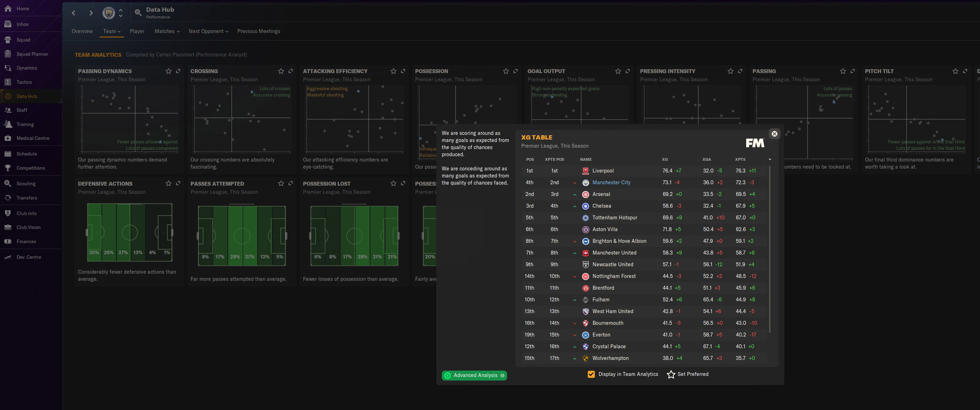Click the club switcher up/down arrows
The height and width of the screenshot is (410, 980).
click(121, 13)
